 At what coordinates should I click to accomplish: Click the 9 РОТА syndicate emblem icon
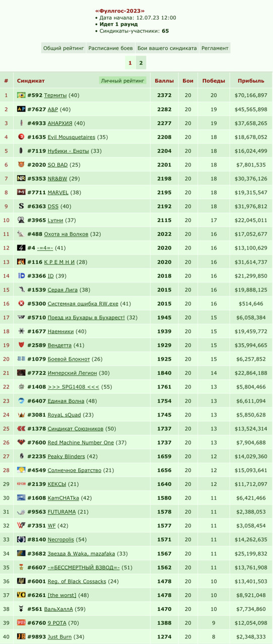(x=21, y=622)
